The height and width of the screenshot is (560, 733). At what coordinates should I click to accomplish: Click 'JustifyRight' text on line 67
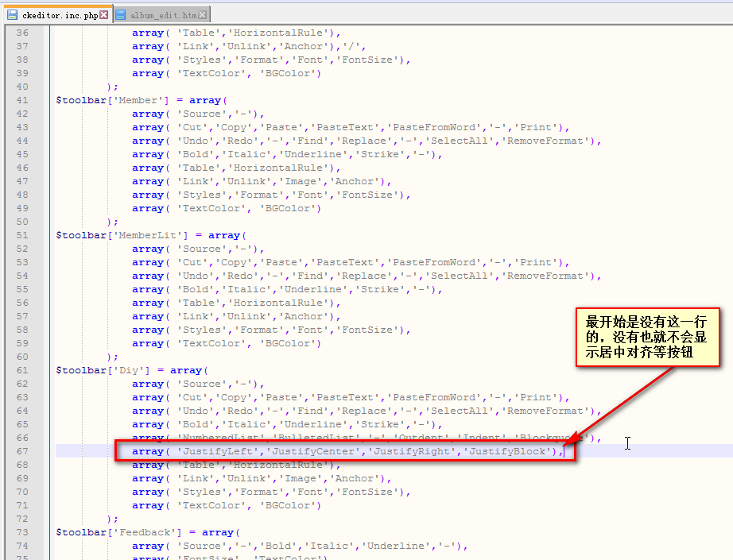pyautogui.click(x=412, y=452)
